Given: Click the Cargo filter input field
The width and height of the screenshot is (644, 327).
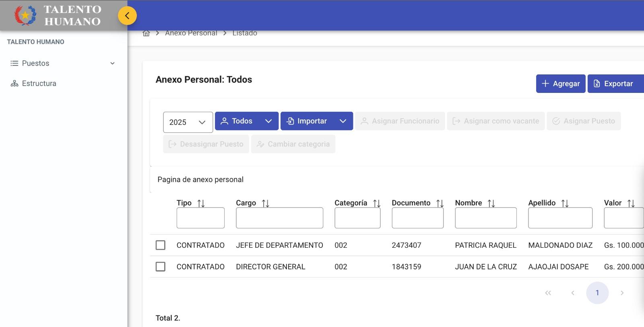Looking at the screenshot, I should coord(279,218).
